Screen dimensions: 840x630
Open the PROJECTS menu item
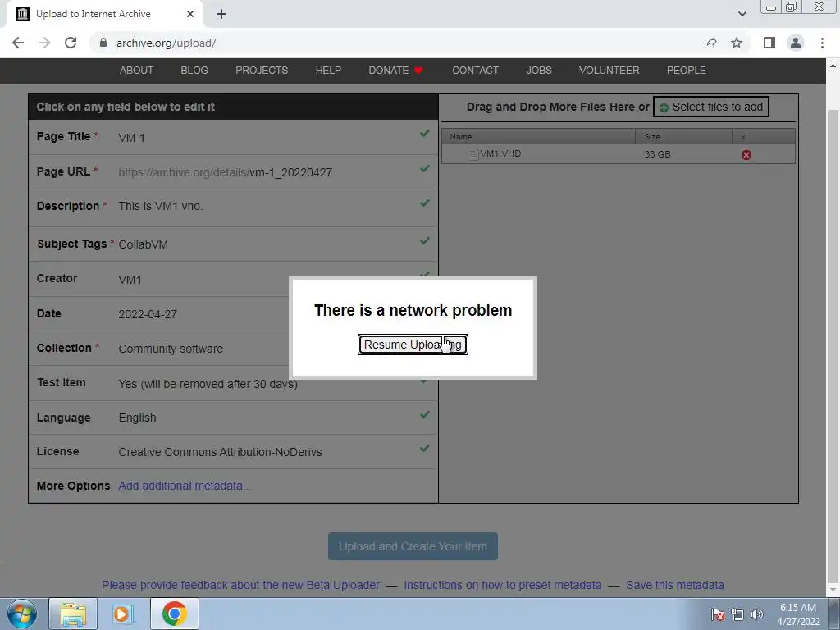(x=262, y=71)
